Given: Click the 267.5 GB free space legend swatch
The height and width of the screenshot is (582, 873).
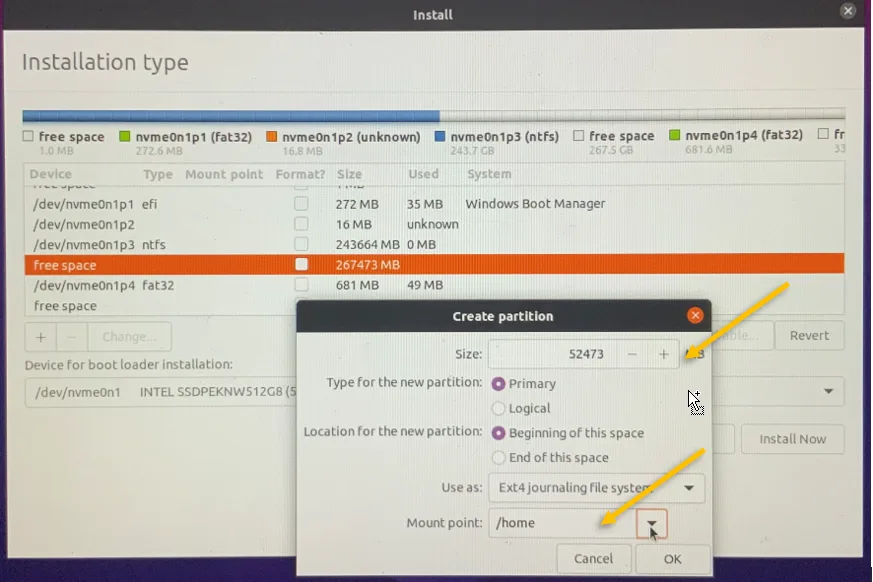Looking at the screenshot, I should 579,135.
